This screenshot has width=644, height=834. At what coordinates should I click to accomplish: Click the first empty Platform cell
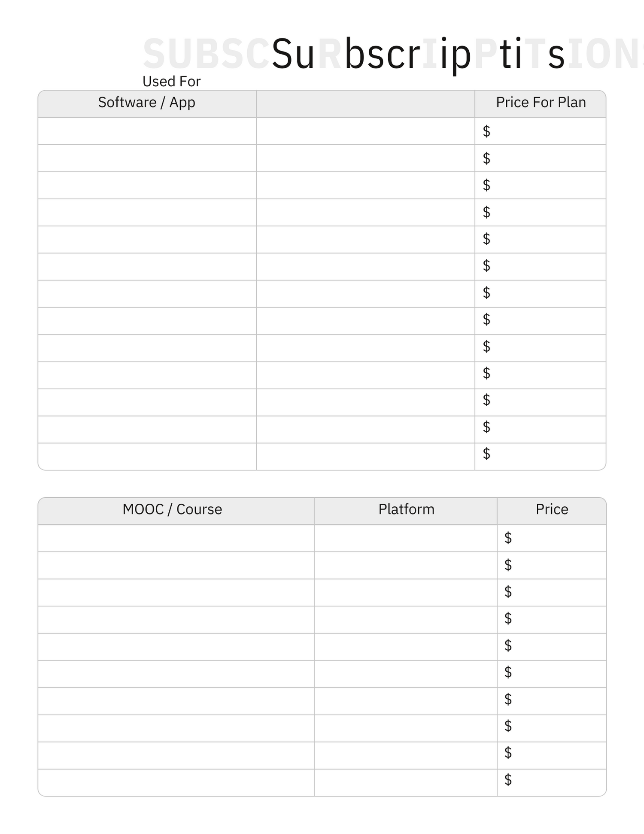pos(406,538)
